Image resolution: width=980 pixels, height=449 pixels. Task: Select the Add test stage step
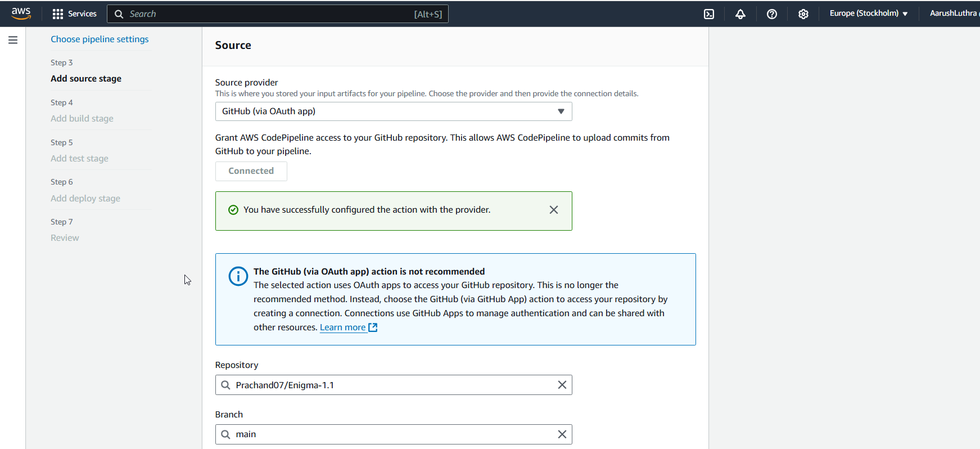(x=79, y=159)
